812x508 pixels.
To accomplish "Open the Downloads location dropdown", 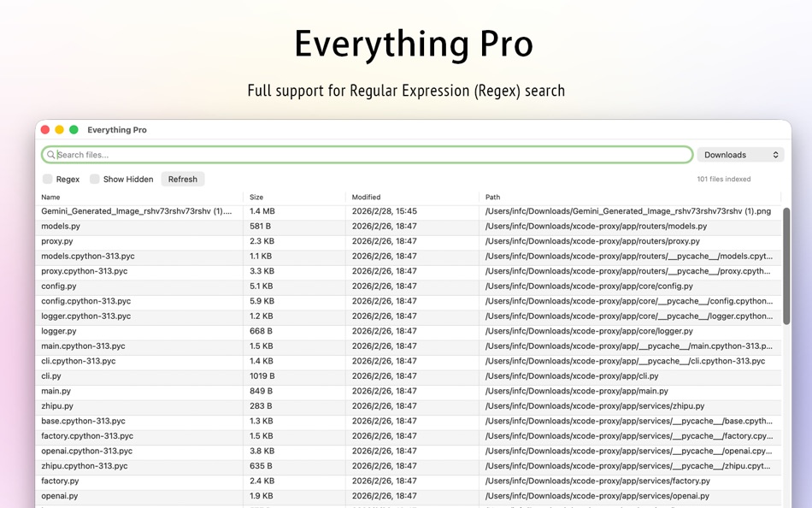I will [x=740, y=154].
